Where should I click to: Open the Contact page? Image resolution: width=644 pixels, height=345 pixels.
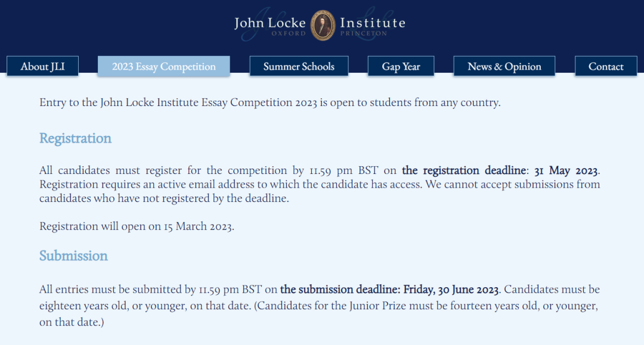click(606, 67)
